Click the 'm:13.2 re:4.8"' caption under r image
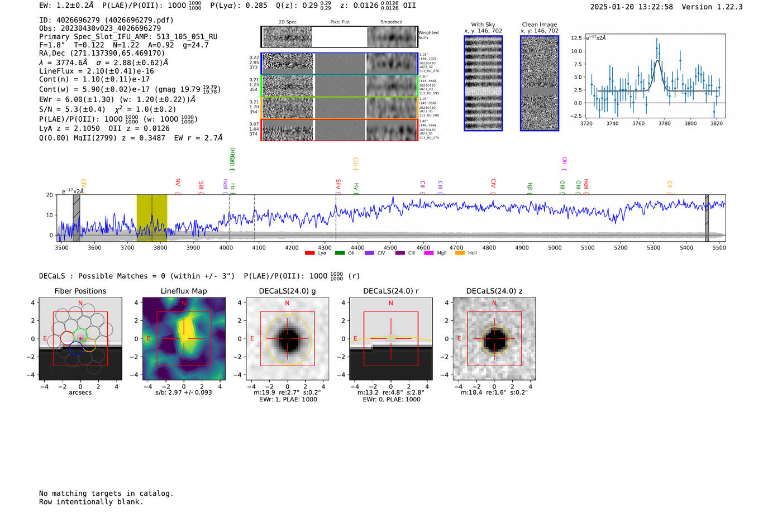The image size is (782, 532). click(391, 392)
